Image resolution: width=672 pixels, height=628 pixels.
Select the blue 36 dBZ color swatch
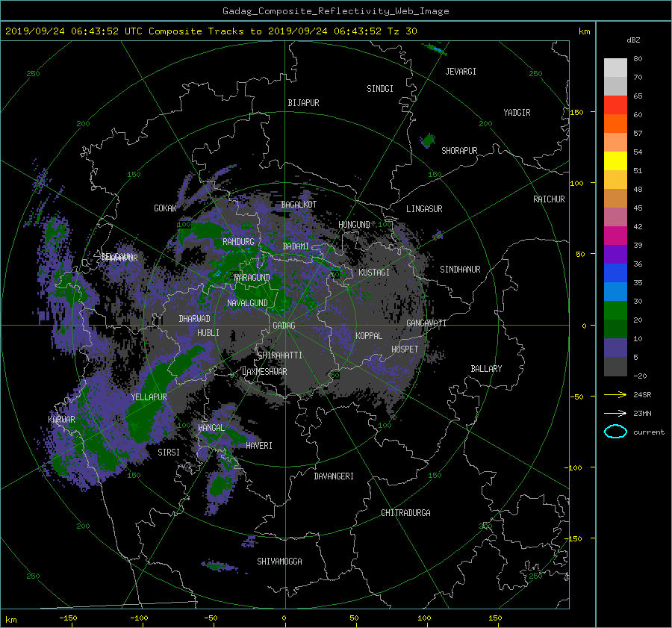click(x=615, y=273)
